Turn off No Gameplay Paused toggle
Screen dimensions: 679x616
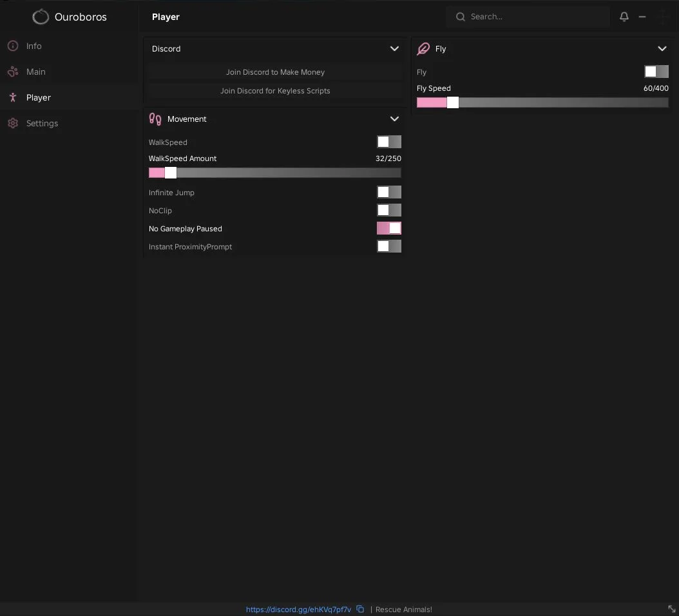pos(389,228)
